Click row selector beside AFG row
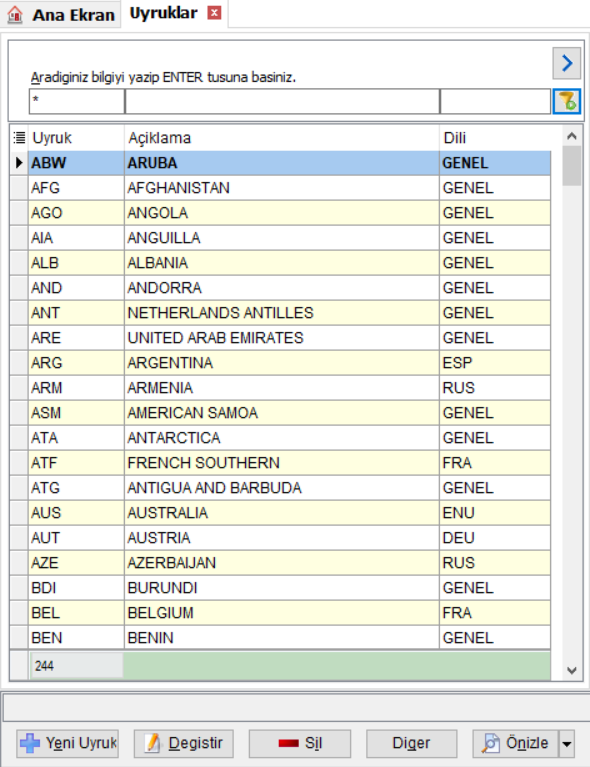Screen dimensions: 590x767 click(x=19, y=188)
